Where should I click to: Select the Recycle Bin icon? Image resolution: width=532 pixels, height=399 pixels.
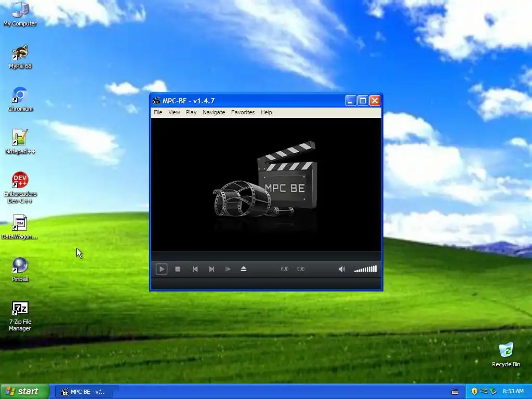(x=506, y=355)
